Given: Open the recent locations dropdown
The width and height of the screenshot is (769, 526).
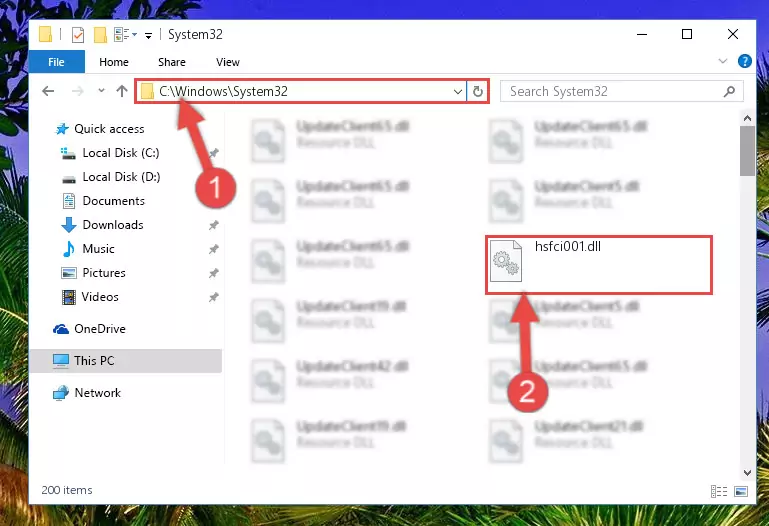Looking at the screenshot, I should point(101,91).
